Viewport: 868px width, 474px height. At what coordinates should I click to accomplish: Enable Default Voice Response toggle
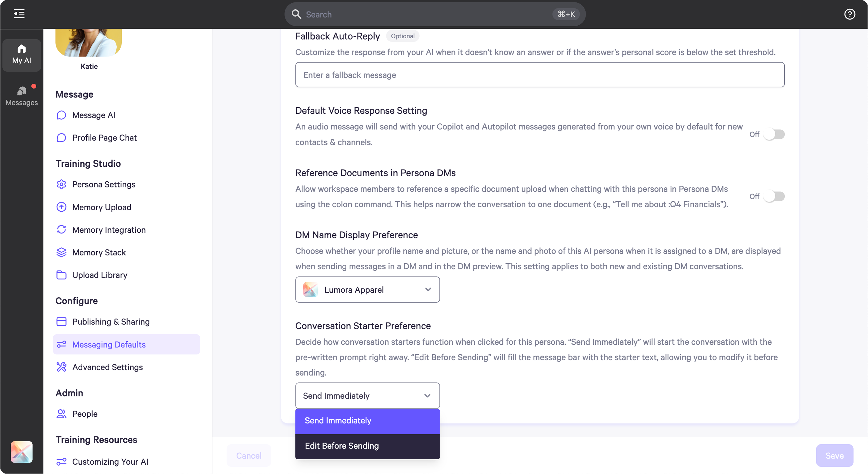pyautogui.click(x=774, y=134)
